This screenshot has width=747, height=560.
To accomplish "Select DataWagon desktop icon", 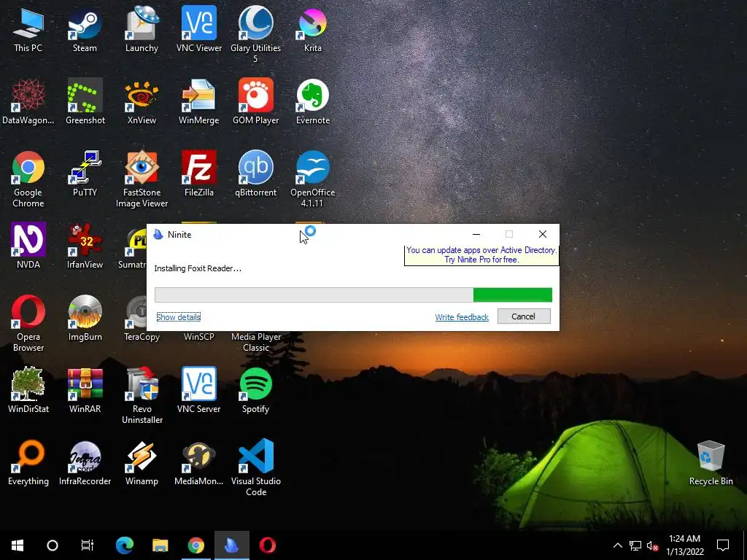I will coord(28,101).
